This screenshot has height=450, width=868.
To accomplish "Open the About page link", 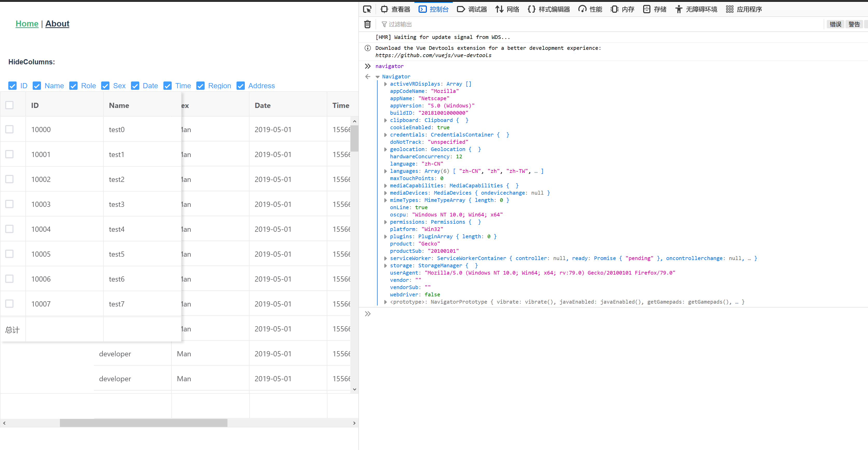I will click(57, 24).
